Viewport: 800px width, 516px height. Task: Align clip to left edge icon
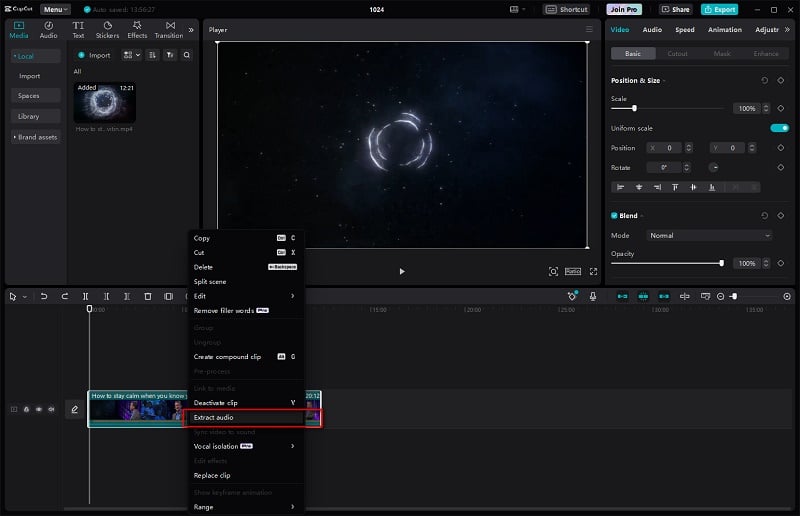coord(620,187)
